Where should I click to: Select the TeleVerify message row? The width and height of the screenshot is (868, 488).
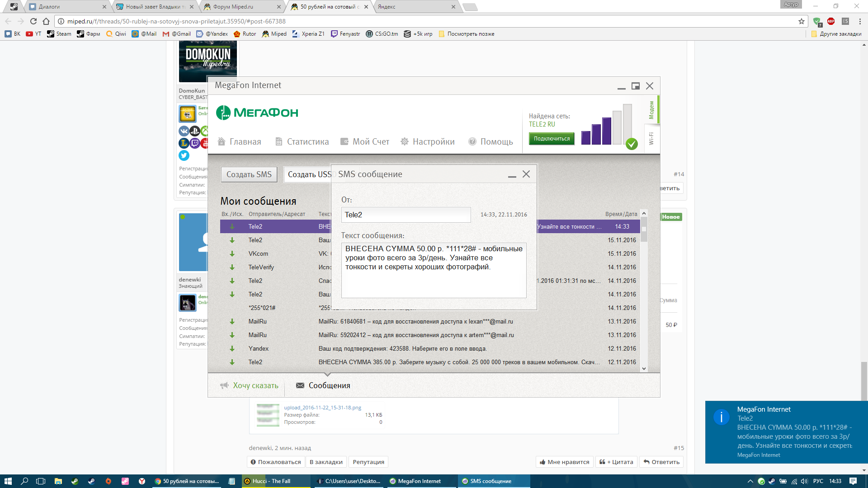pos(429,267)
